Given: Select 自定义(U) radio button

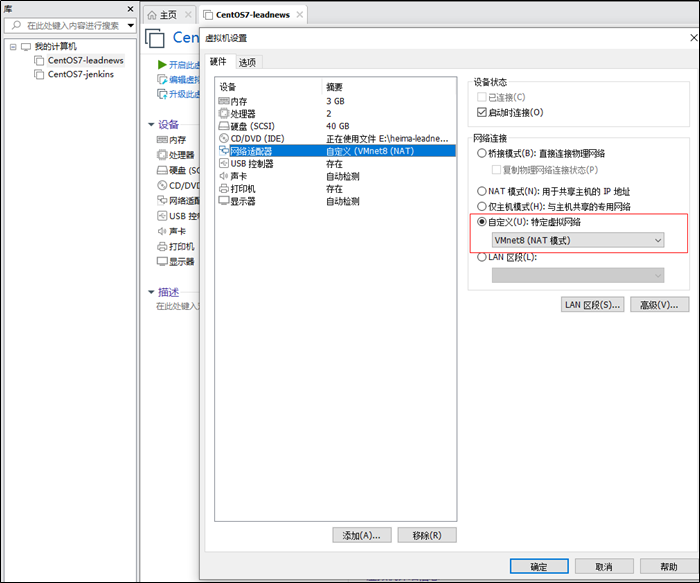Looking at the screenshot, I should tap(482, 221).
